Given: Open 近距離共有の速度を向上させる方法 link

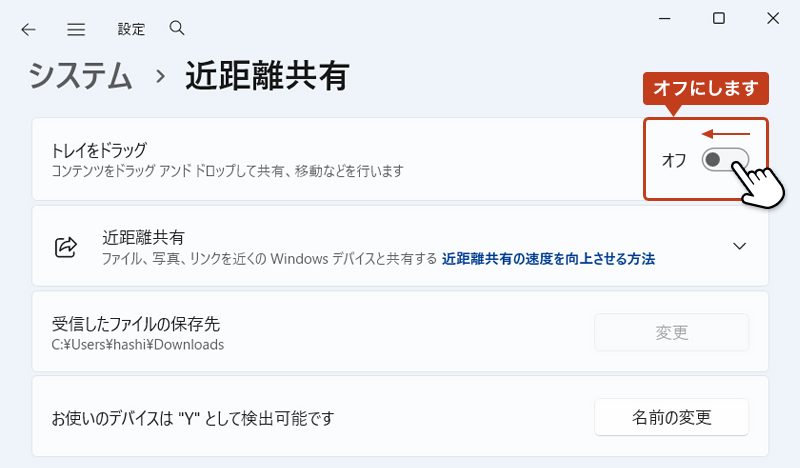Looking at the screenshot, I should pos(548,259).
